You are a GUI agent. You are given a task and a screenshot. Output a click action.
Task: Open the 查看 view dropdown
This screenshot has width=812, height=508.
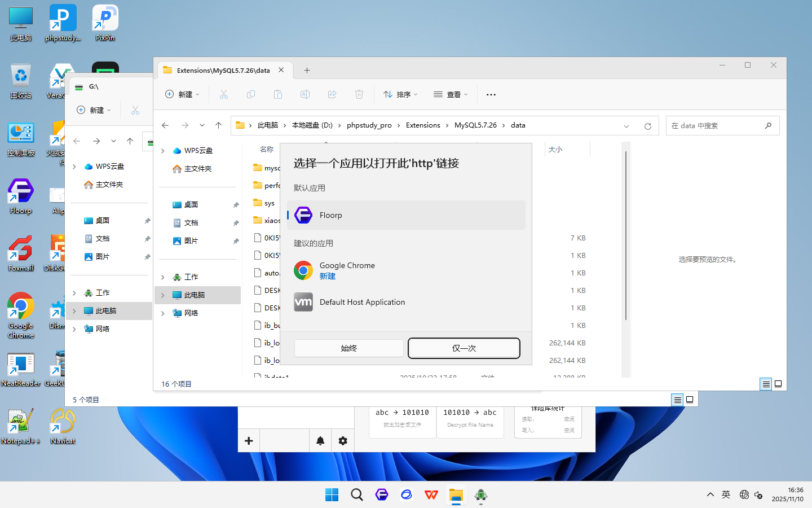click(x=451, y=95)
